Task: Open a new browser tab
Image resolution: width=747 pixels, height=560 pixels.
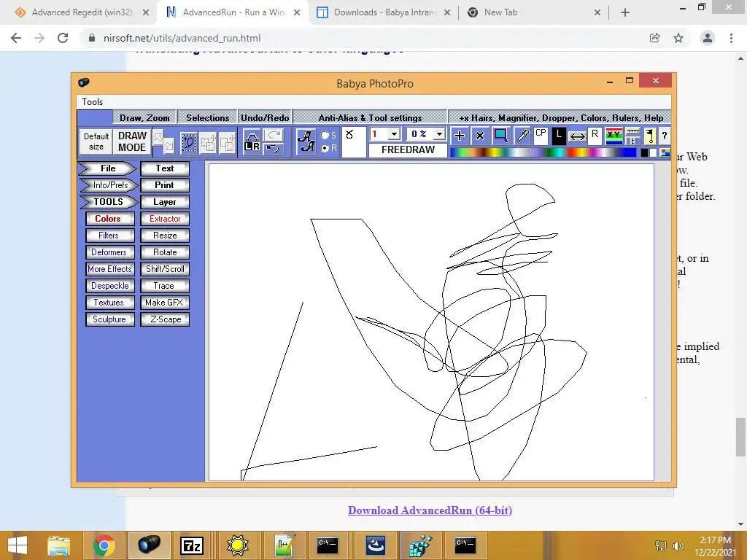Action: pos(625,12)
